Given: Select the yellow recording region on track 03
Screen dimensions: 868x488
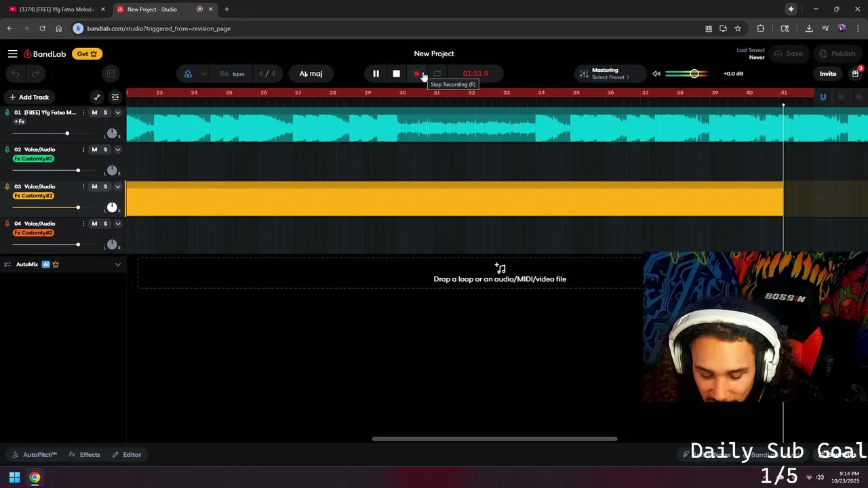Looking at the screenshot, I should (454, 199).
